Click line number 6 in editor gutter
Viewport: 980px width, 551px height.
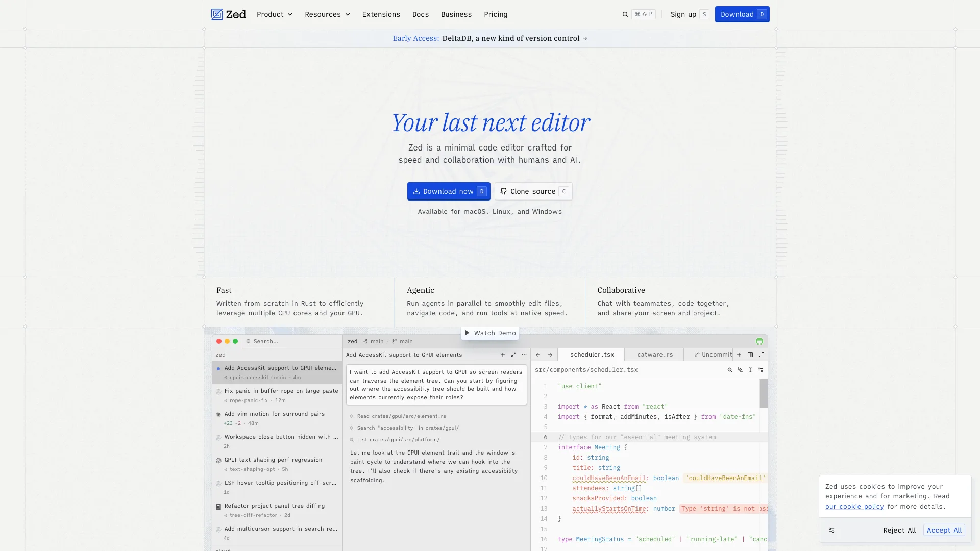coord(545,437)
